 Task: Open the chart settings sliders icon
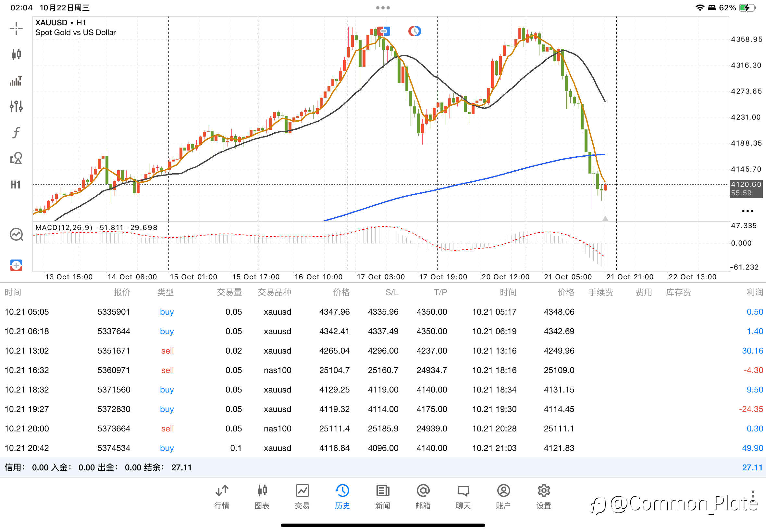point(16,106)
